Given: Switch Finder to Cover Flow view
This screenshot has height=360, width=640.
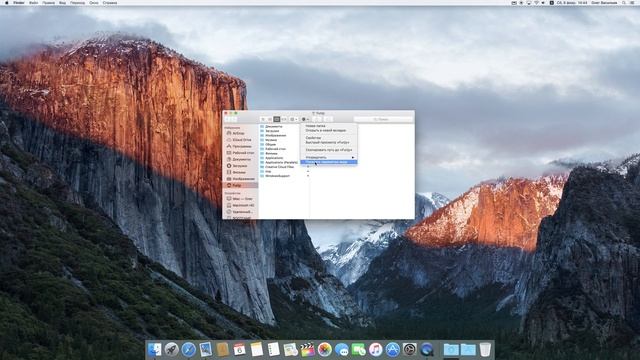Looking at the screenshot, I should [284, 119].
